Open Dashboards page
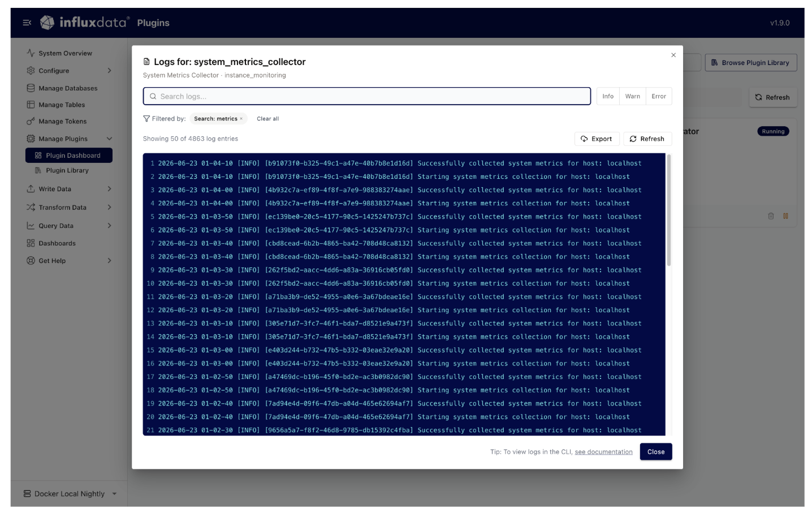Viewport: 812px width, 517px height. 57,243
